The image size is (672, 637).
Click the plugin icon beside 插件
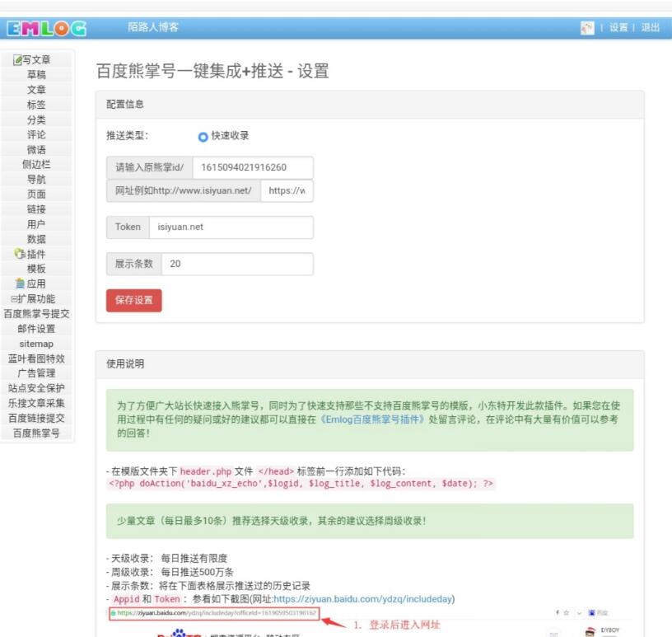click(x=20, y=254)
